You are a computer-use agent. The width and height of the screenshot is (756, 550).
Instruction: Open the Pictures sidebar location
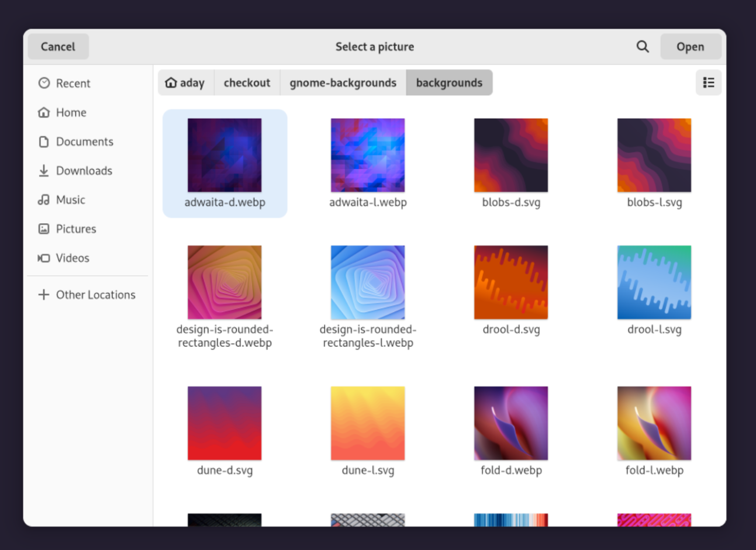point(88,229)
